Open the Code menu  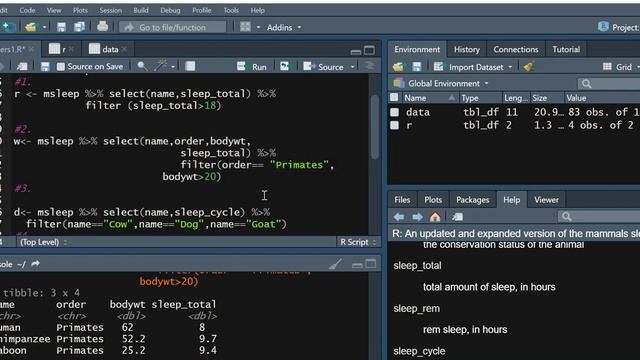[27, 10]
